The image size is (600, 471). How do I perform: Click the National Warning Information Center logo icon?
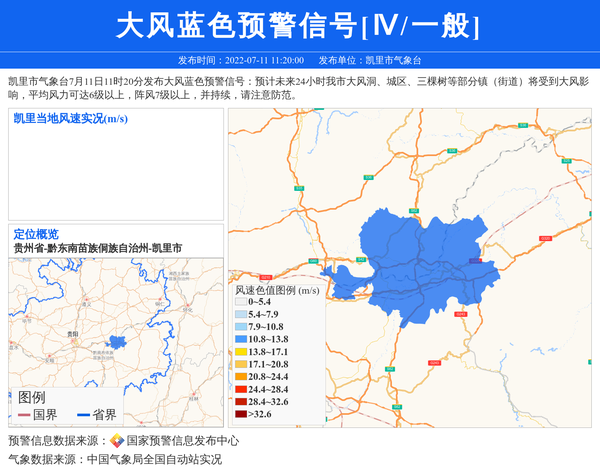click(x=116, y=440)
